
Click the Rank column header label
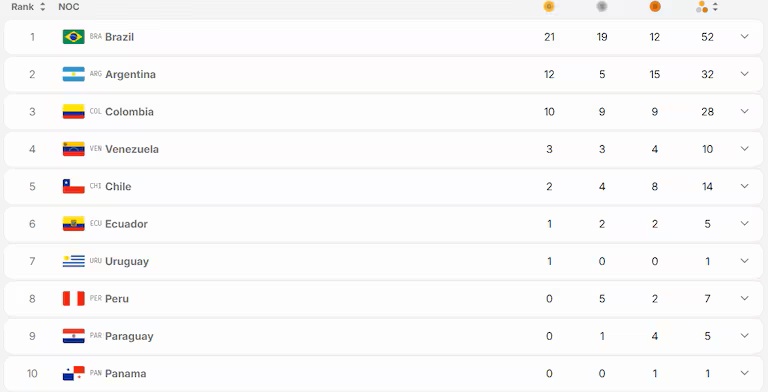pyautogui.click(x=23, y=7)
